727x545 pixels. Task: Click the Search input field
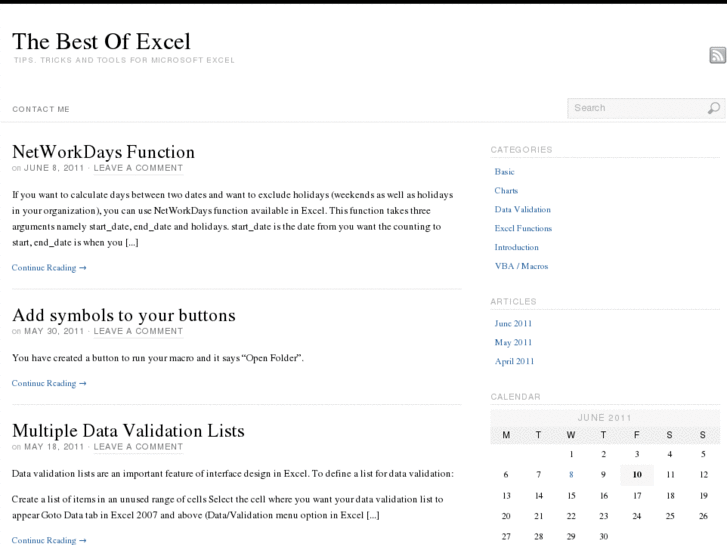click(635, 108)
